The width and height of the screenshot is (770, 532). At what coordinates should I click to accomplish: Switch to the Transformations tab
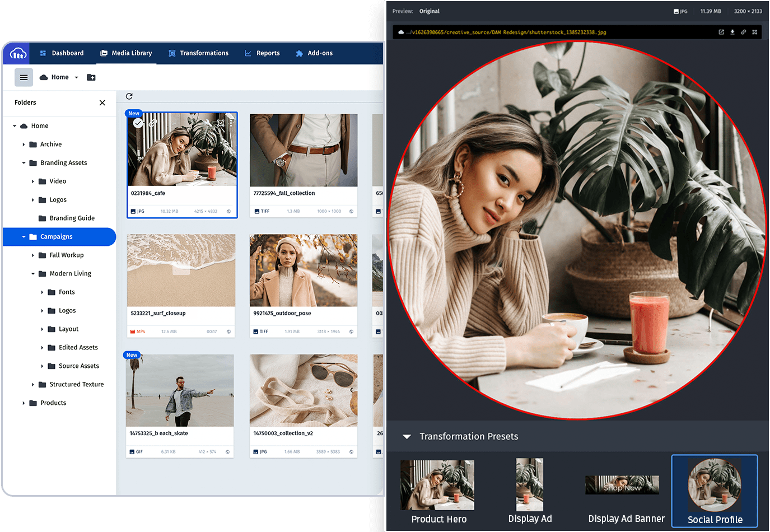click(198, 53)
